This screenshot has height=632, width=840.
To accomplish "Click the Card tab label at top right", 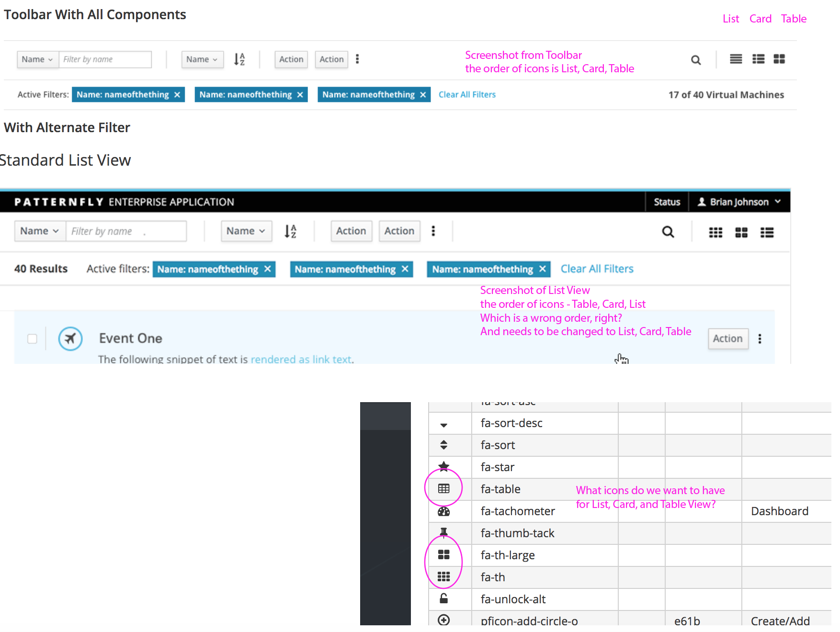I will (x=761, y=19).
